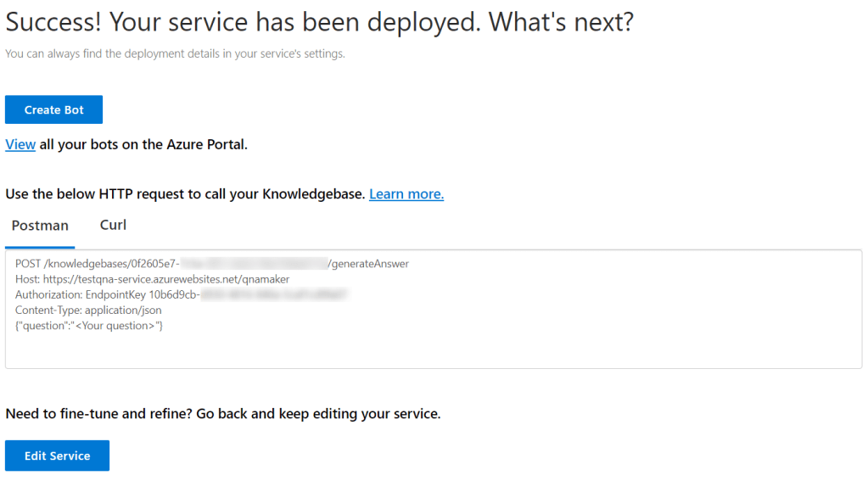Viewport: 868px width, 481px height.
Task: Click the Success deployment heading
Action: [x=319, y=22]
